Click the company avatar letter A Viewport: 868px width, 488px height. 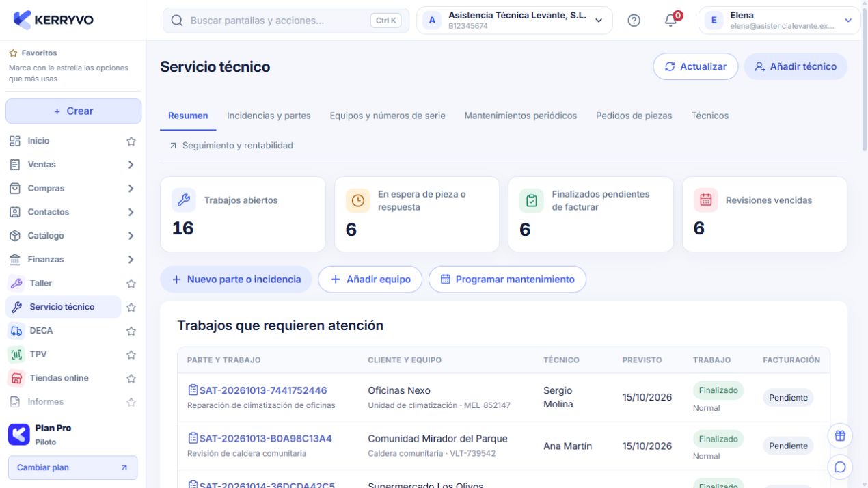[432, 21]
